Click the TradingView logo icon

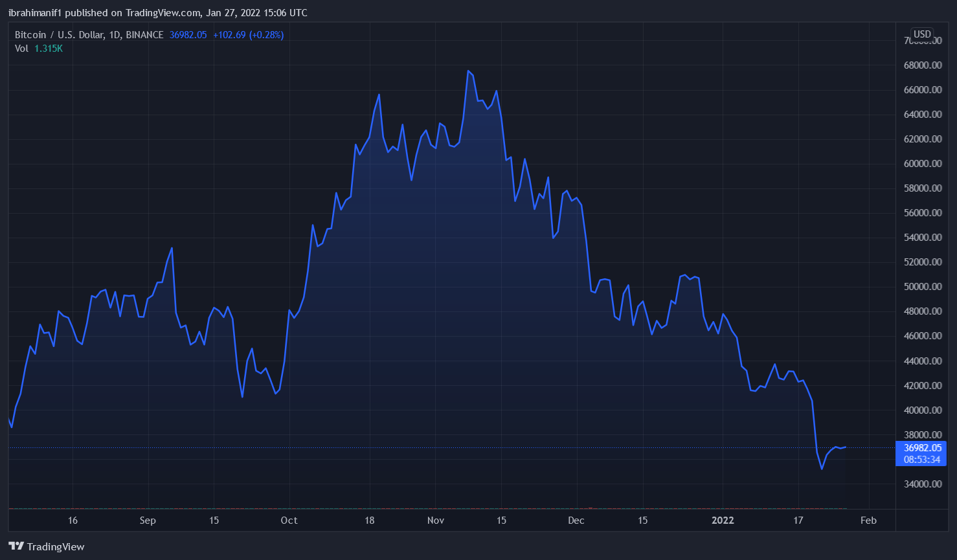click(16, 546)
